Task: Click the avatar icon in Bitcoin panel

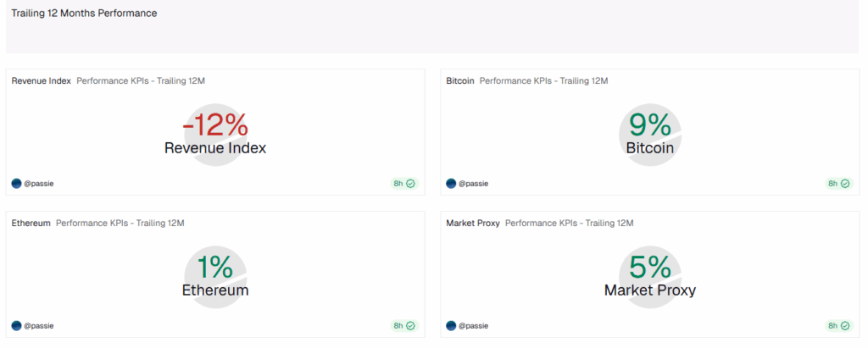Action: pyautogui.click(x=451, y=183)
